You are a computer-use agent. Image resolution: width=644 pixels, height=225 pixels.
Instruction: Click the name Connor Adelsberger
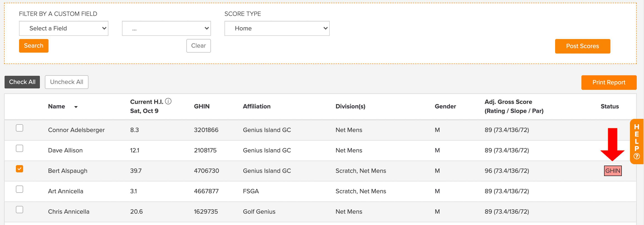[76, 130]
